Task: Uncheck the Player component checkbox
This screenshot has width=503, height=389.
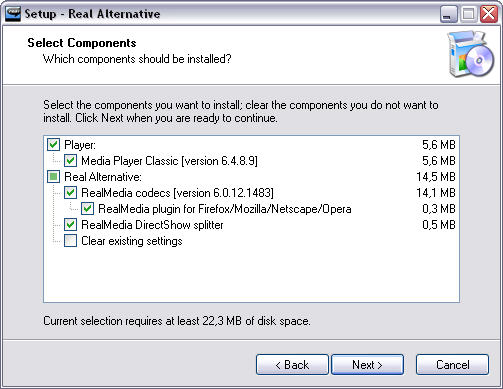Action: (x=53, y=145)
